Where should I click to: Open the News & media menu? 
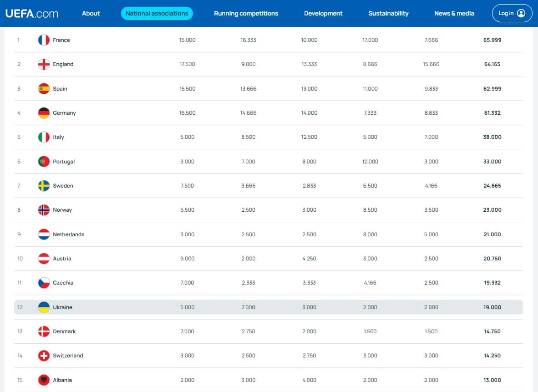coord(454,13)
